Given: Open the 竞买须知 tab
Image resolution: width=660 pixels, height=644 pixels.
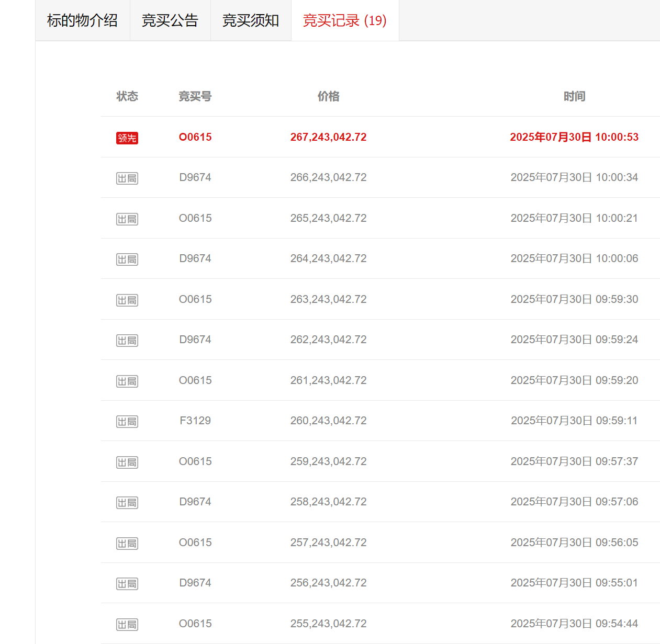Looking at the screenshot, I should pos(251,20).
